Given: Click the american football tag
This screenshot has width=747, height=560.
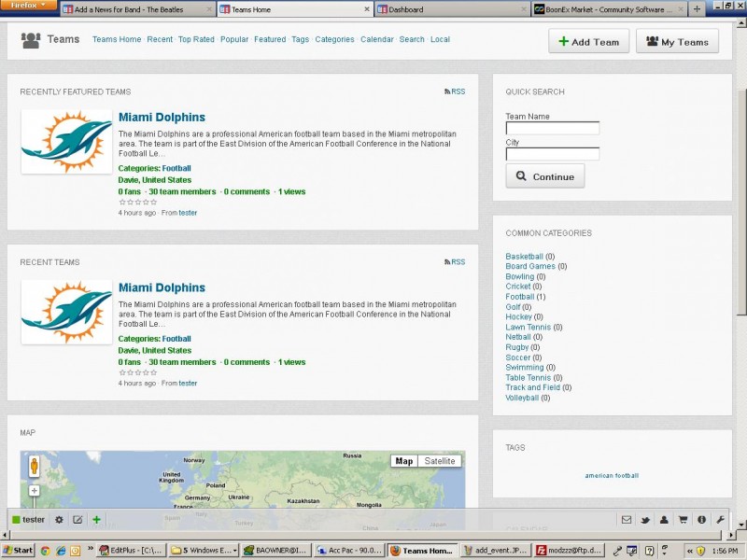Looking at the screenshot, I should 612,475.
